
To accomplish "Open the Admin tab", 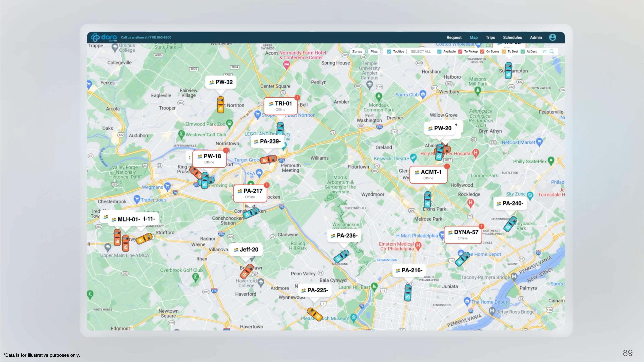I will click(536, 38).
